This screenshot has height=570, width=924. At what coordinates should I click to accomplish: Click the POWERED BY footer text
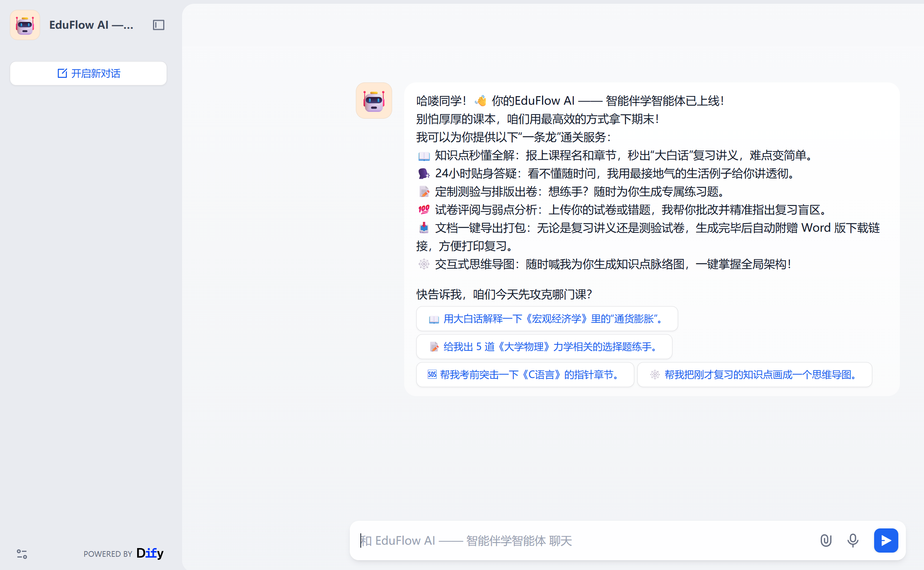click(x=108, y=554)
